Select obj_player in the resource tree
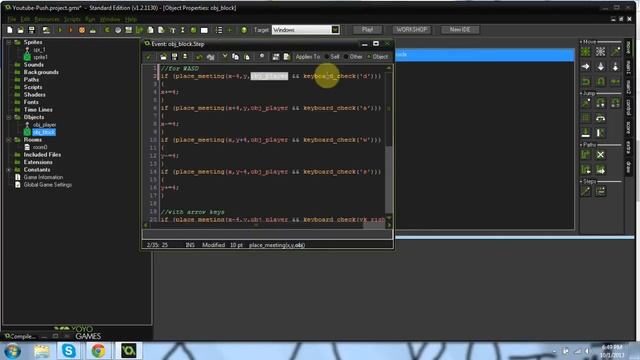 click(44, 124)
